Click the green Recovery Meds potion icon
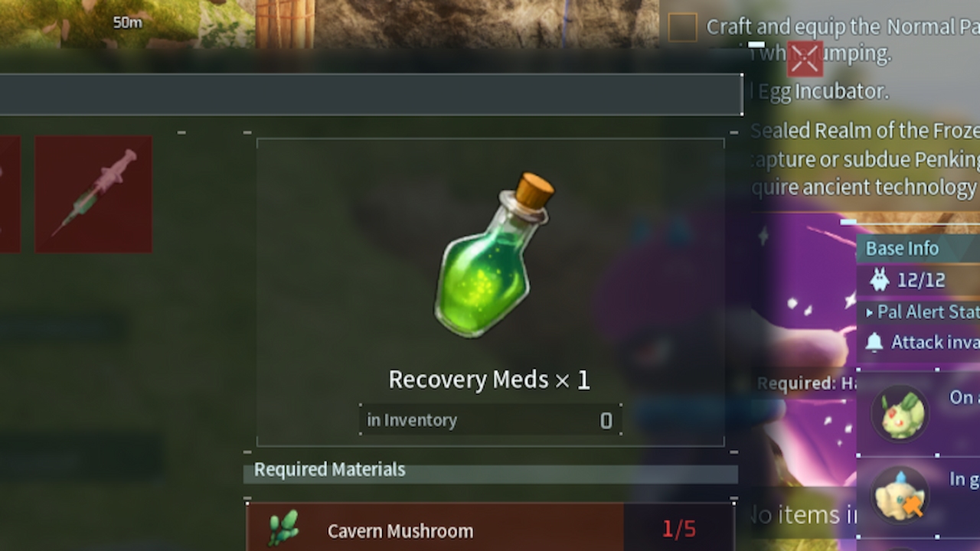The height and width of the screenshot is (551, 980). pyautogui.click(x=492, y=255)
